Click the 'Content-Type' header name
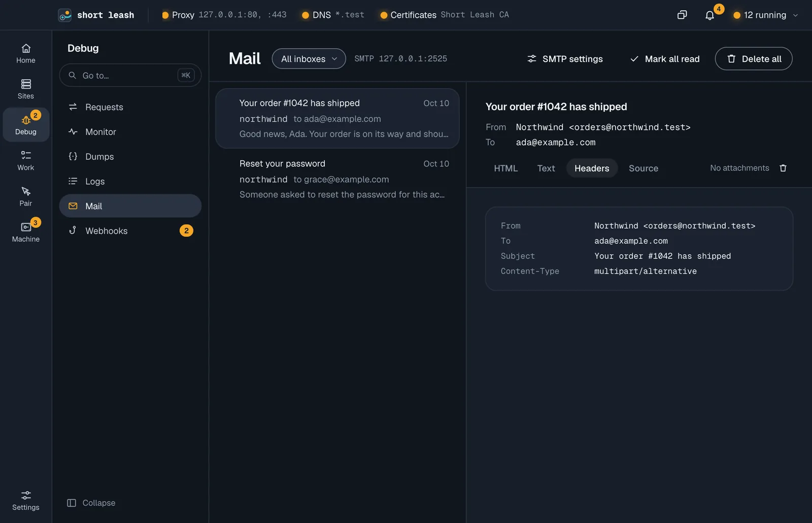Screen dimensions: 812x523 (x=530, y=271)
